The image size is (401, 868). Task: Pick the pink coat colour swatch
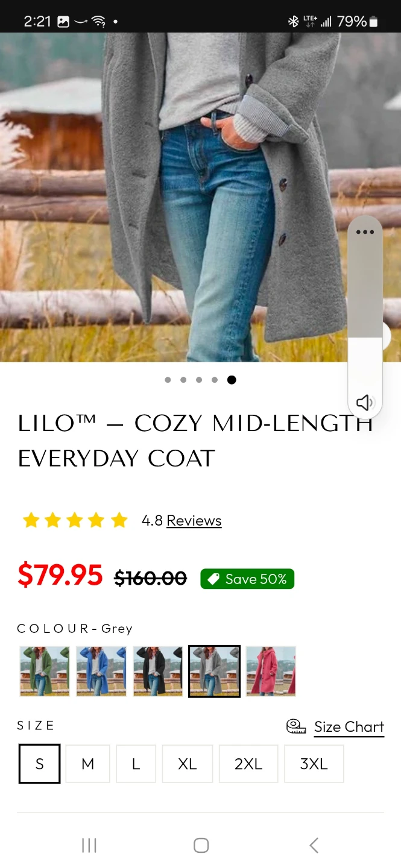[x=271, y=671]
